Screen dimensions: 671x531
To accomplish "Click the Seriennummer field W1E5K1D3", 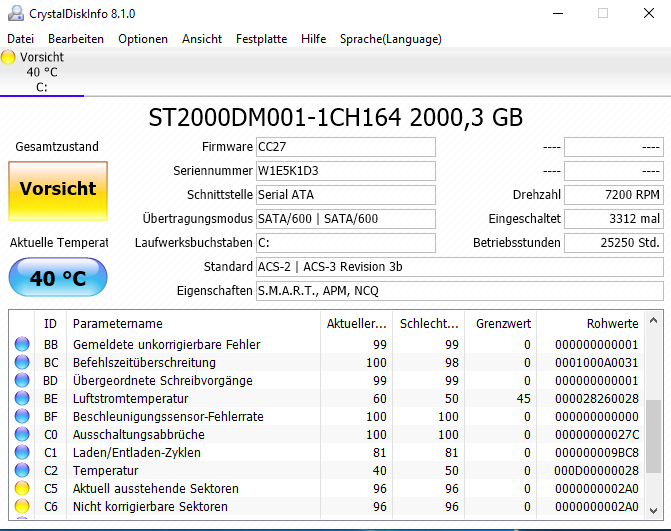I will 346,171.
